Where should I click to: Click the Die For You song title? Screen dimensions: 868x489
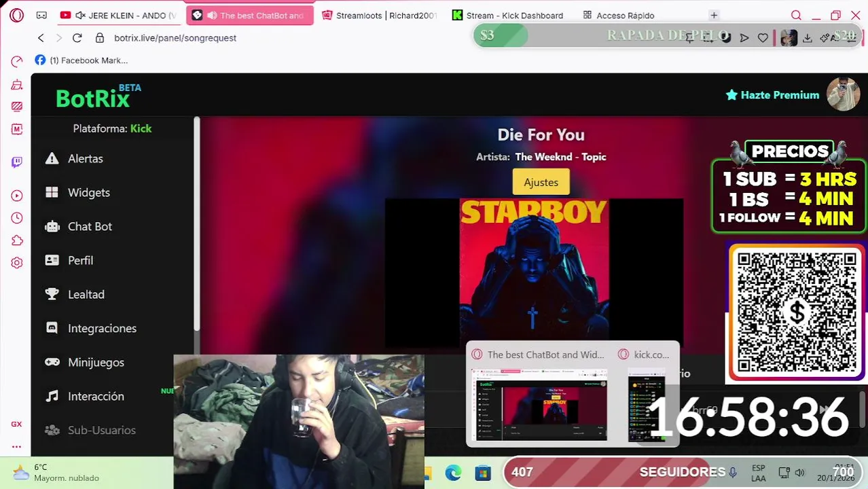pyautogui.click(x=541, y=134)
